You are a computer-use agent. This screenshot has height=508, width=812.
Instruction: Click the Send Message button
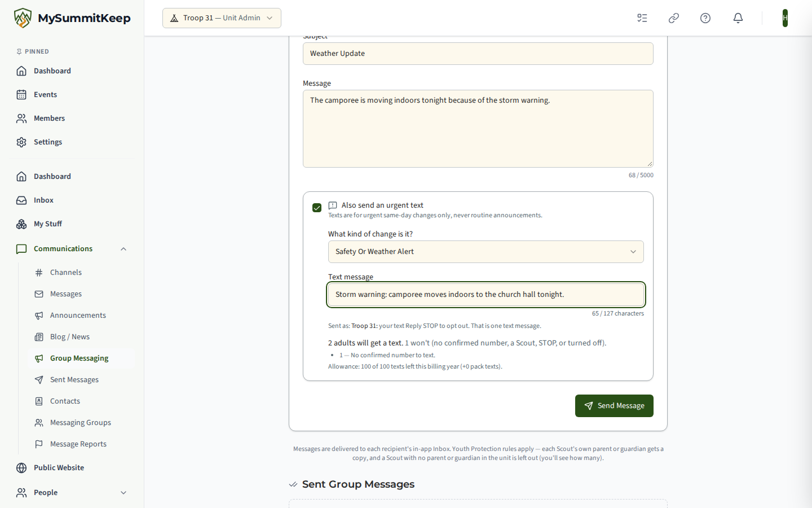pos(614,406)
